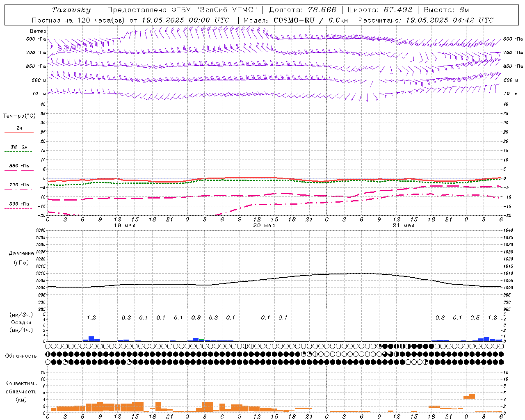This screenshot has width=525, height=420.
Task: Click the Конвективн. convective cloud label
Action: click(21, 383)
